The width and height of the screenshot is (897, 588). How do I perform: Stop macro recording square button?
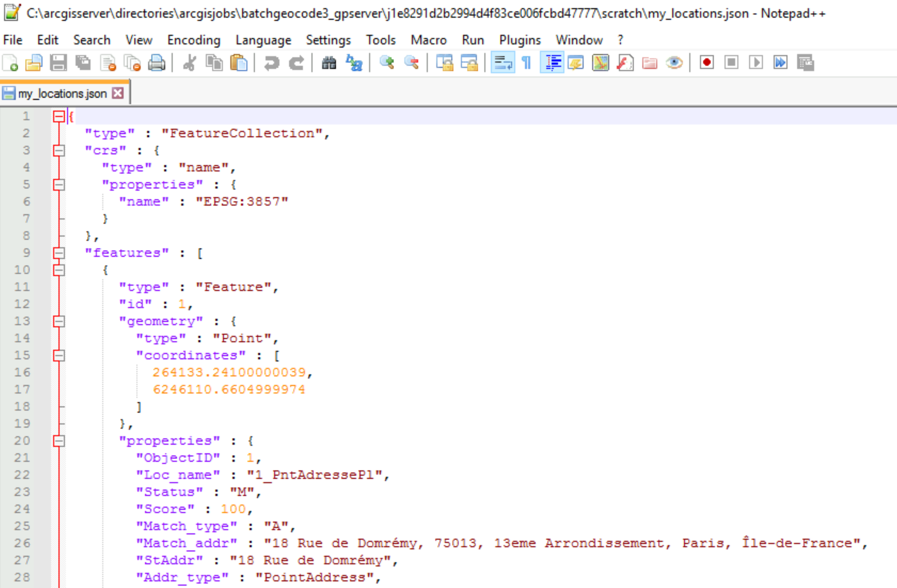[x=731, y=63]
